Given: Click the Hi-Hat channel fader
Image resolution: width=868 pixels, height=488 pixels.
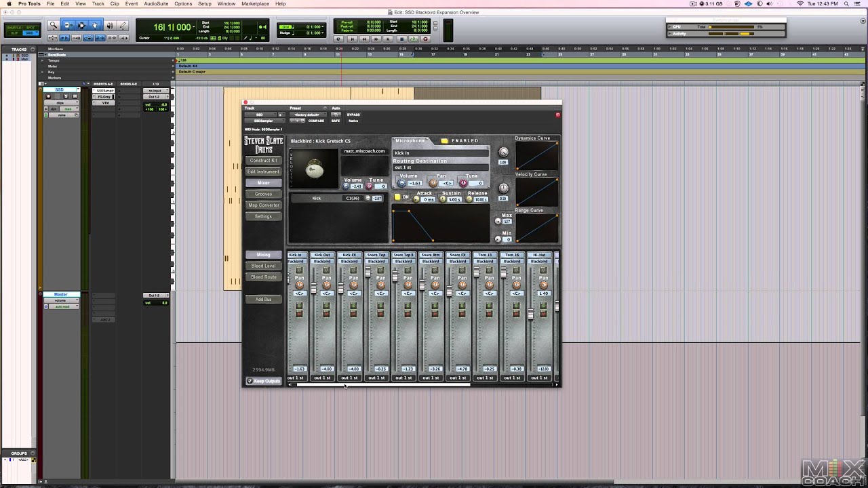Looking at the screenshot, I should pos(530,314).
